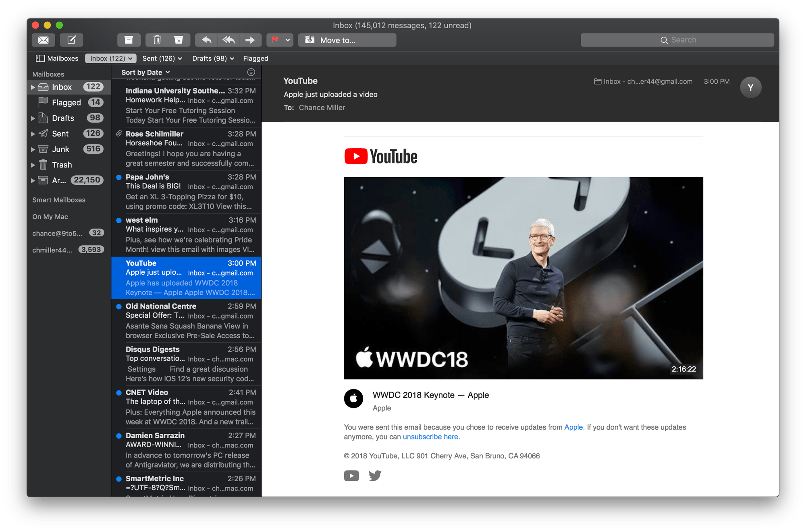Mark the selected message as junk
Image resolution: width=806 pixels, height=532 pixels.
(x=179, y=40)
